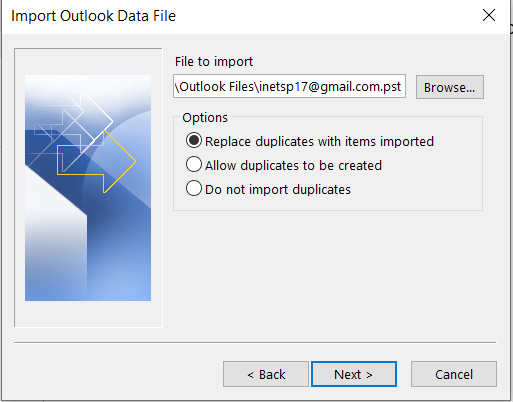Click the Browse... button
Viewport: 513px width, 402px height.
coord(450,87)
